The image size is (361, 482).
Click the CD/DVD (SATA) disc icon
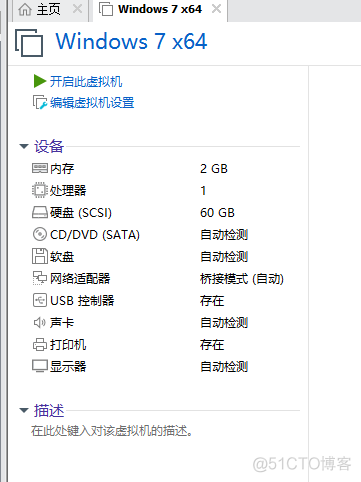(x=40, y=234)
